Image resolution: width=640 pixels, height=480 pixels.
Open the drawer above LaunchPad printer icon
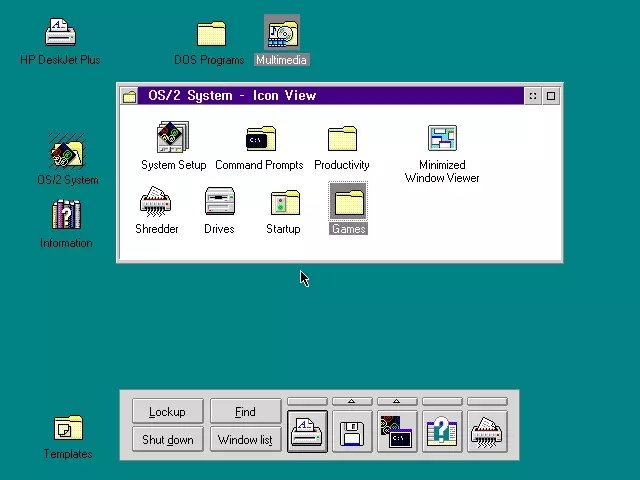click(307, 402)
